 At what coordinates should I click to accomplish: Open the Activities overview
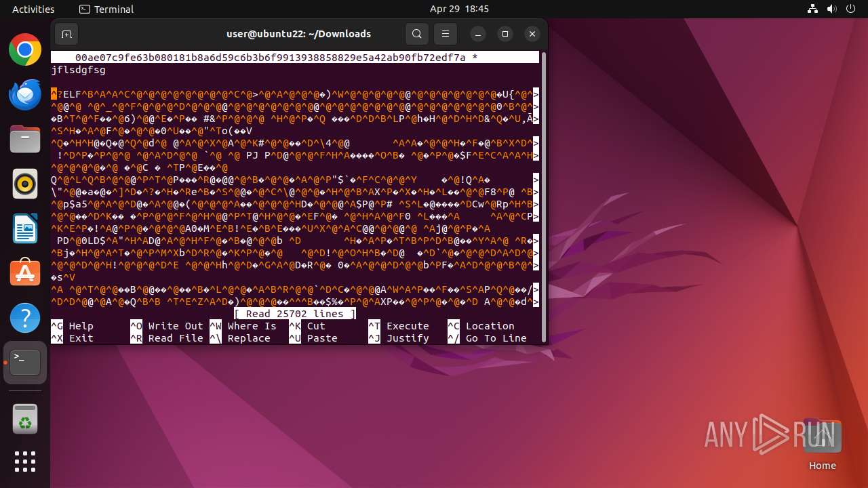click(x=33, y=9)
